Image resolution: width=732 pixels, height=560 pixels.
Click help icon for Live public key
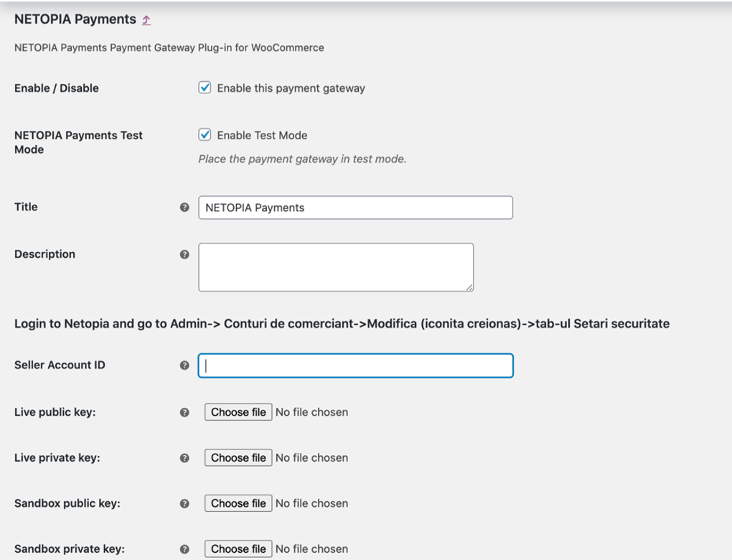[184, 413]
